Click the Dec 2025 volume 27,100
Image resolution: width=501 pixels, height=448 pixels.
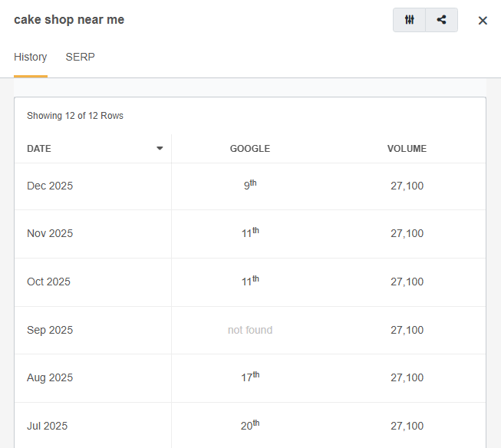point(407,186)
